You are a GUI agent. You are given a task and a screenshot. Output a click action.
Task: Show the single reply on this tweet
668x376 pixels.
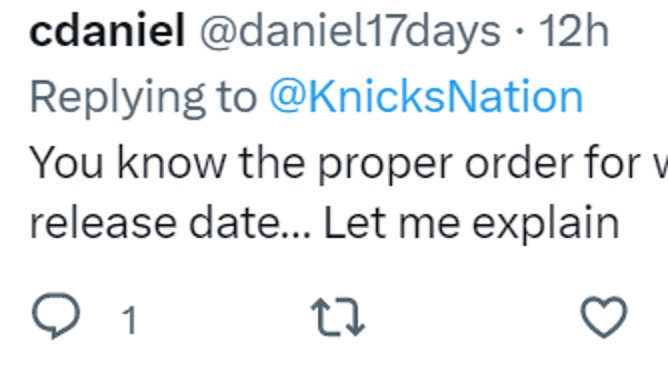point(129,320)
